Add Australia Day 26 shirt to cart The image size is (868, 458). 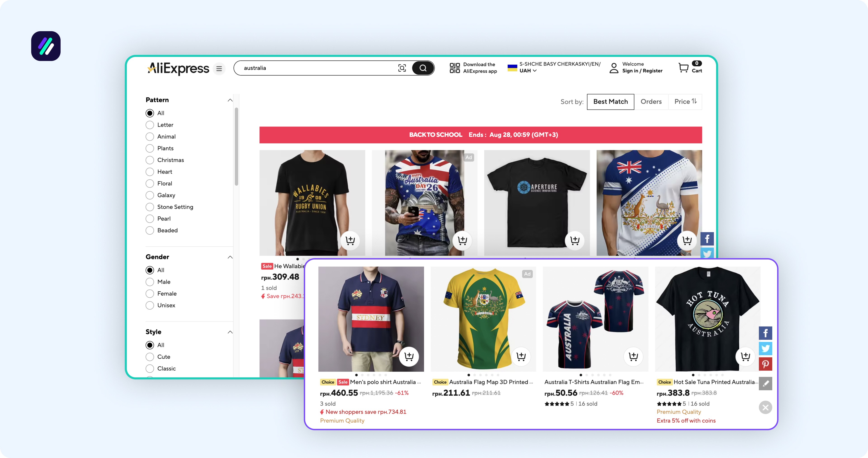pyautogui.click(x=462, y=241)
